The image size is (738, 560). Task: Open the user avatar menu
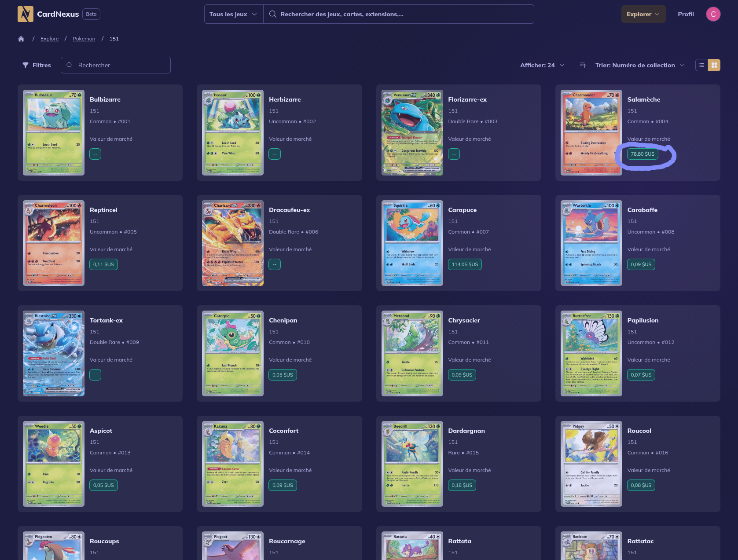[x=713, y=14]
